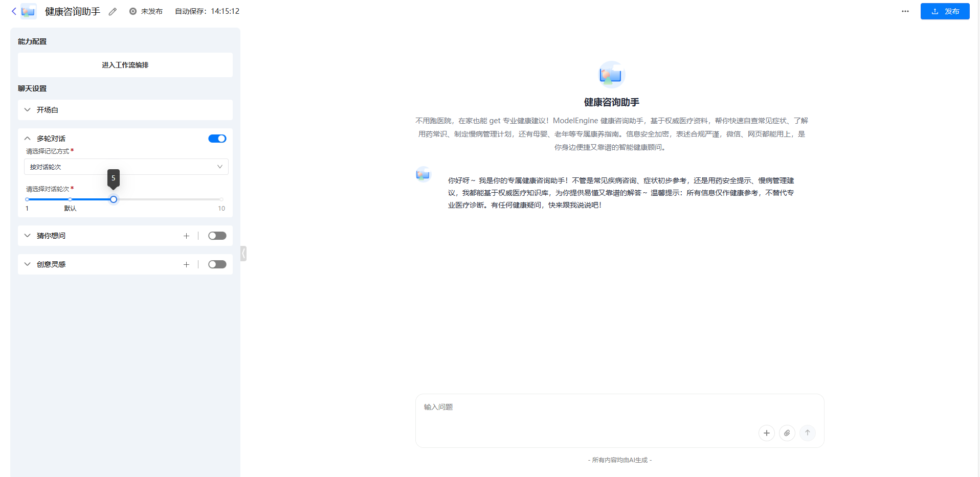Viewport: 980px width, 477px height.
Task: Click the 发布 button to publish
Action: (x=944, y=11)
